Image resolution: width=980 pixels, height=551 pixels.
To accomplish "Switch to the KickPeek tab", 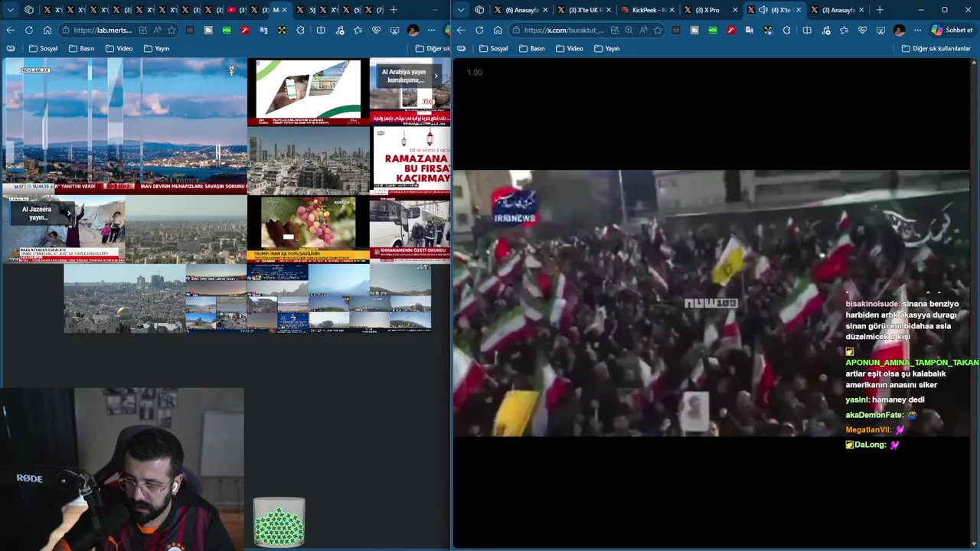I will pos(648,10).
